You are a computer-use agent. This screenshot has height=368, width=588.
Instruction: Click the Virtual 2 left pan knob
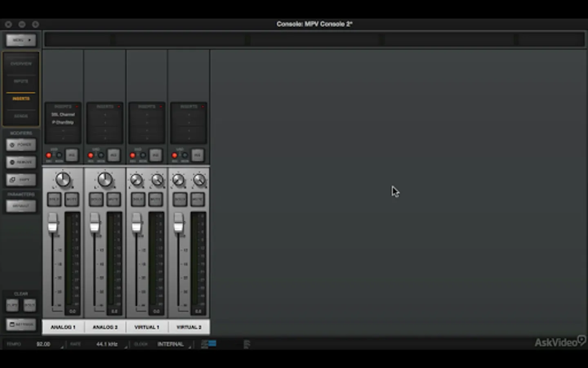[x=178, y=180]
